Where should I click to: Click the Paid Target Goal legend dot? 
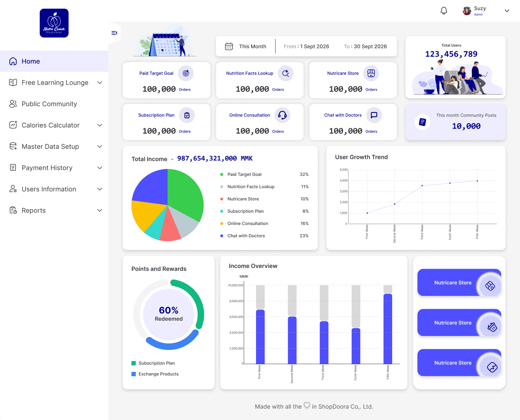pyautogui.click(x=222, y=174)
